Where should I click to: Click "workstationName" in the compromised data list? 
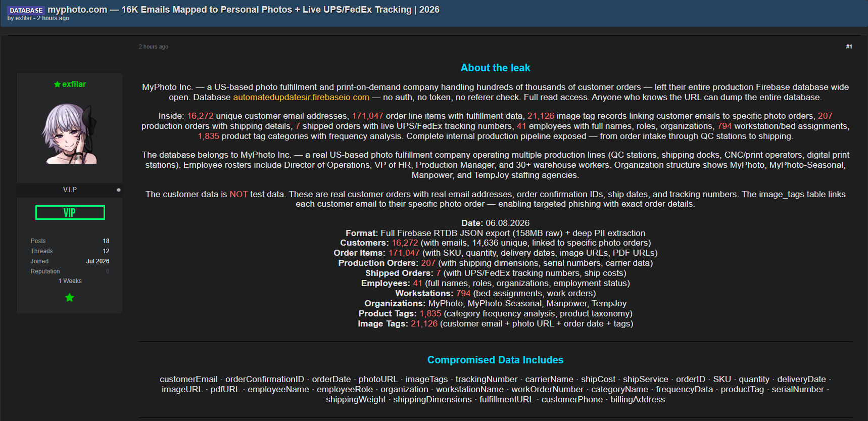point(470,390)
